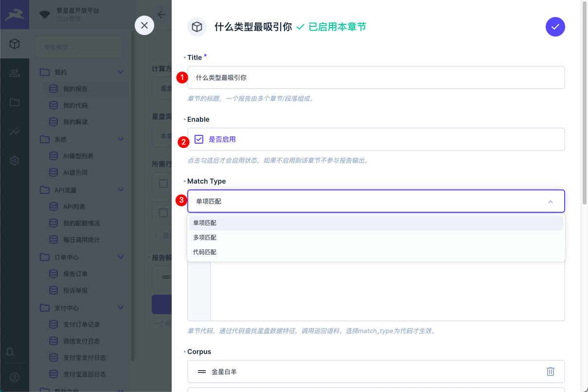This screenshot has height=392, width=588.
Task: Collapse the 订单中心 tree section
Action: (x=121, y=257)
